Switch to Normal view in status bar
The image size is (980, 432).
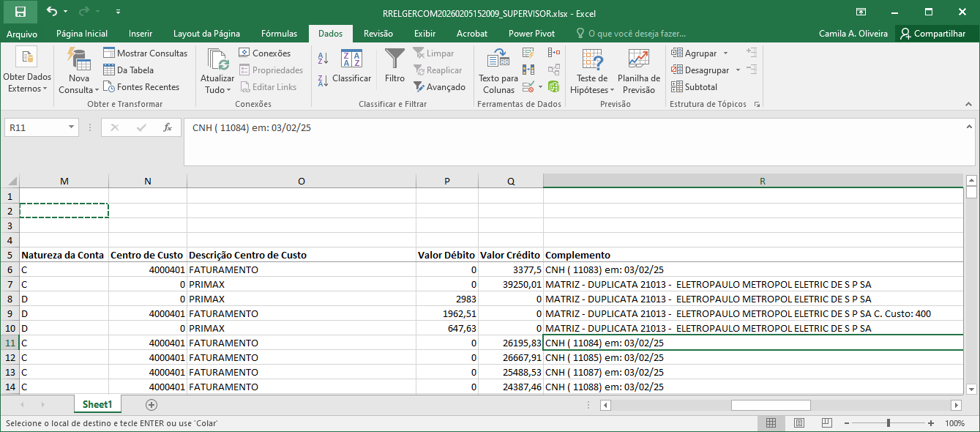click(x=771, y=423)
